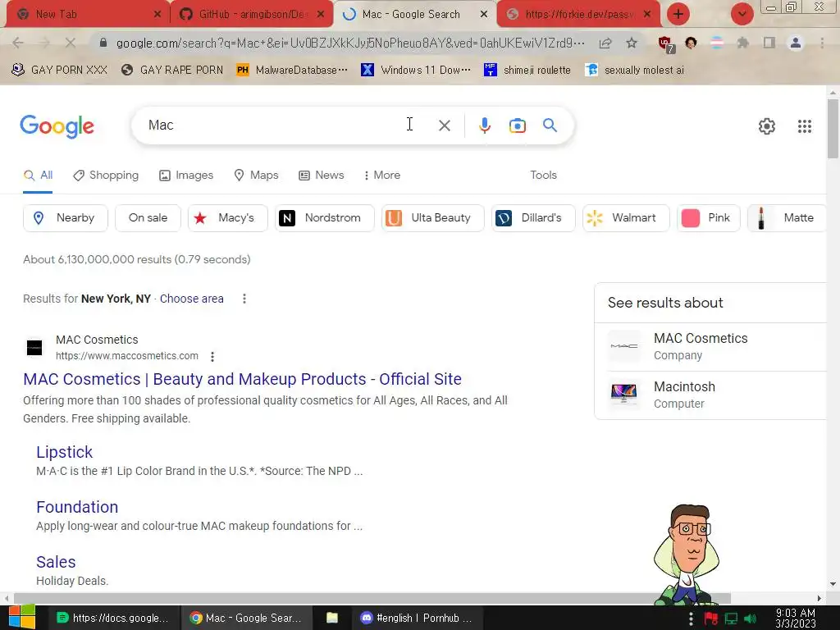The image size is (840, 630).
Task: Click the Matte lipstick filter chip
Action: pos(787,218)
